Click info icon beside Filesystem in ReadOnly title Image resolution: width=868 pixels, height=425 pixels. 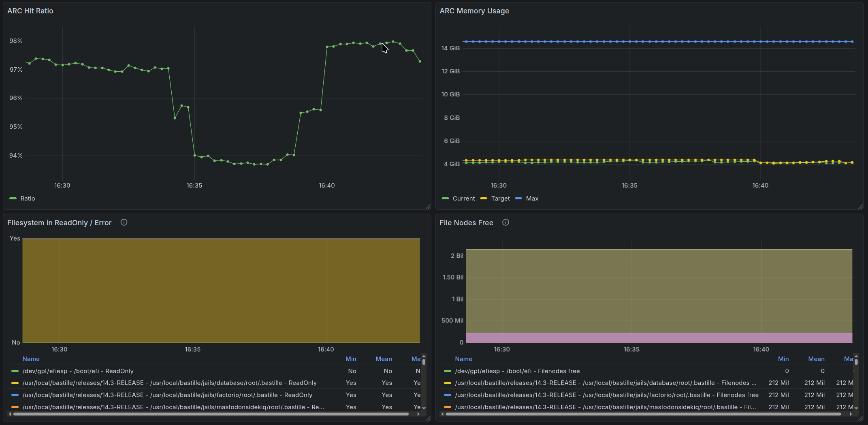(x=124, y=222)
